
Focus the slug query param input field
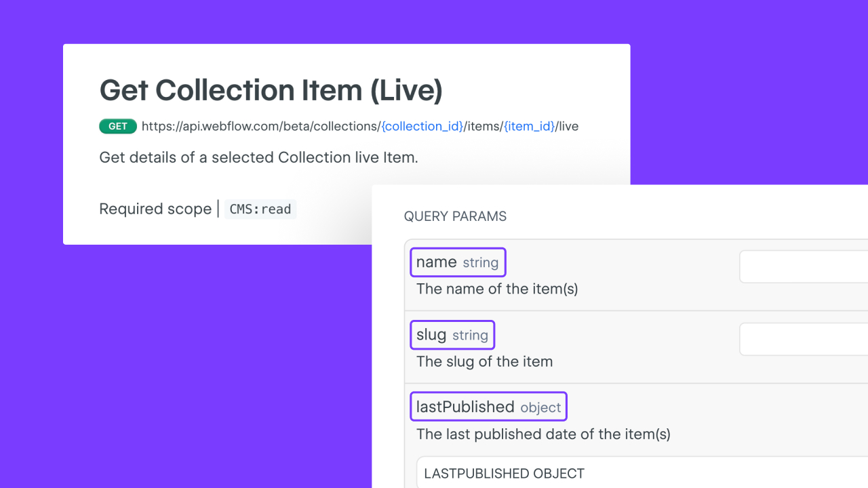point(803,339)
